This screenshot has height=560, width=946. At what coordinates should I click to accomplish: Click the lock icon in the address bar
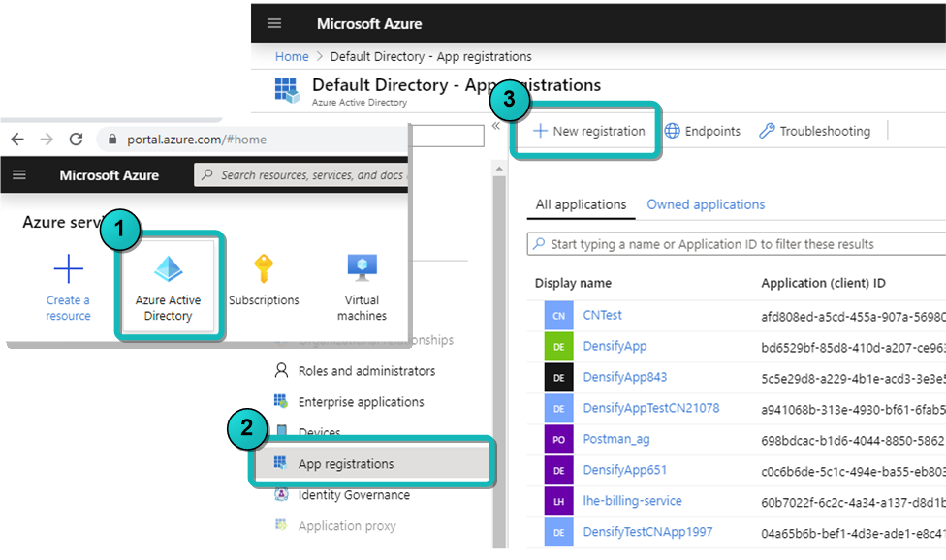[x=112, y=140]
